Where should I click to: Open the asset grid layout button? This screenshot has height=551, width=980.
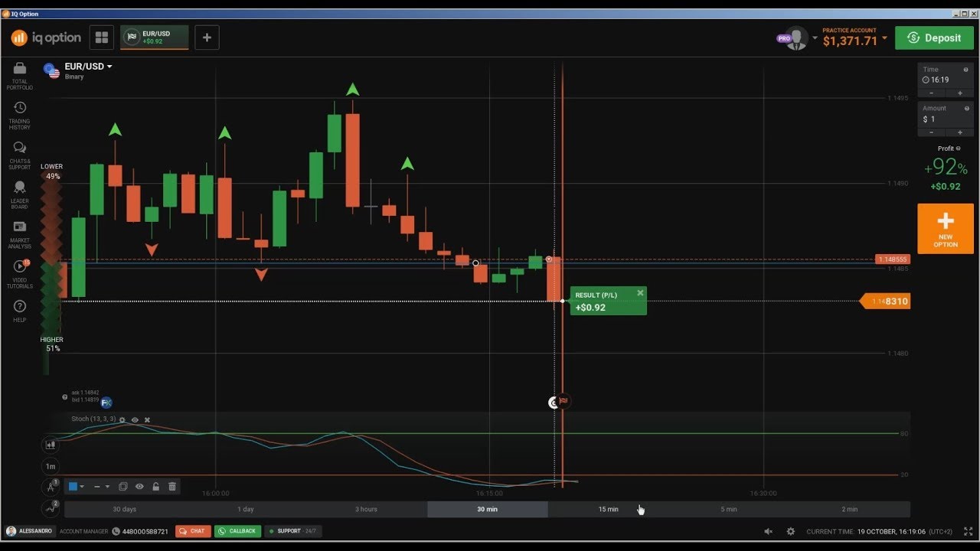click(x=101, y=37)
